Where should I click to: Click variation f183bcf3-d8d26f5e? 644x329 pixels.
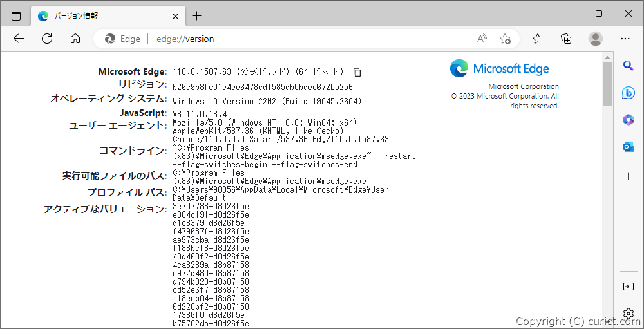pos(211,248)
